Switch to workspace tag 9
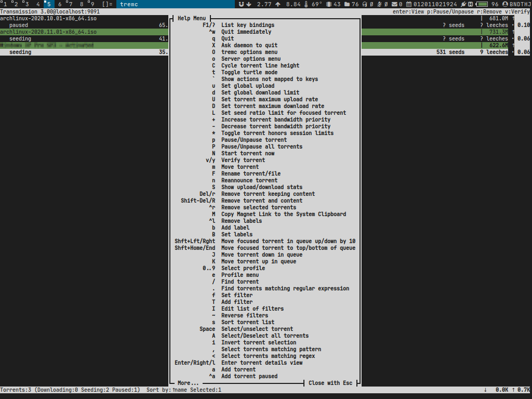532x399 pixels. click(91, 4)
